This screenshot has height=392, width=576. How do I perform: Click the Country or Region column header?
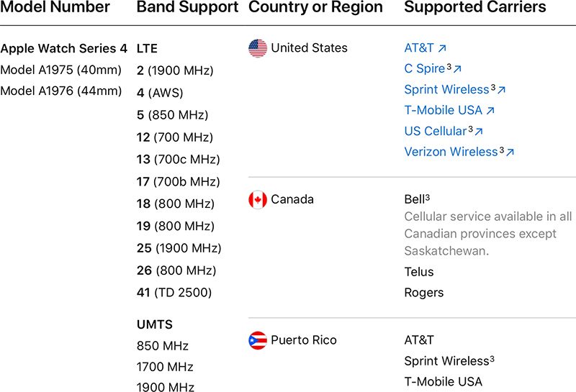tap(315, 8)
